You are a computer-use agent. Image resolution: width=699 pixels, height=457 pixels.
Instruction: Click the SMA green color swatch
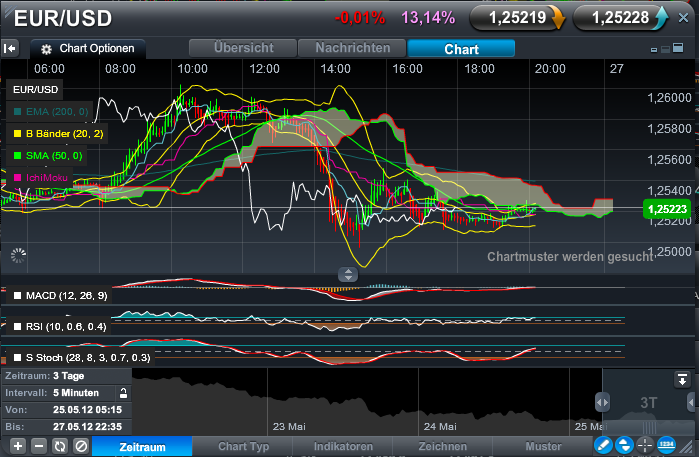point(17,156)
